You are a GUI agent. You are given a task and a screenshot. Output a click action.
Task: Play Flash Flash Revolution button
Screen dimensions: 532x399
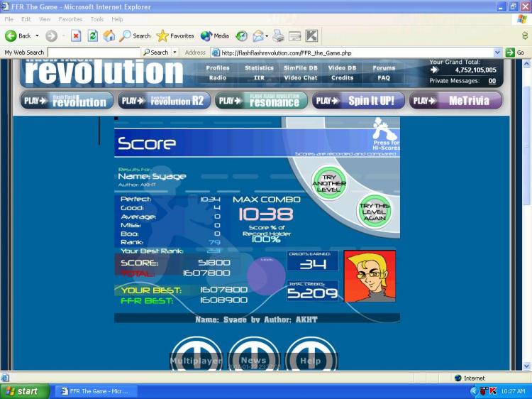(67, 101)
